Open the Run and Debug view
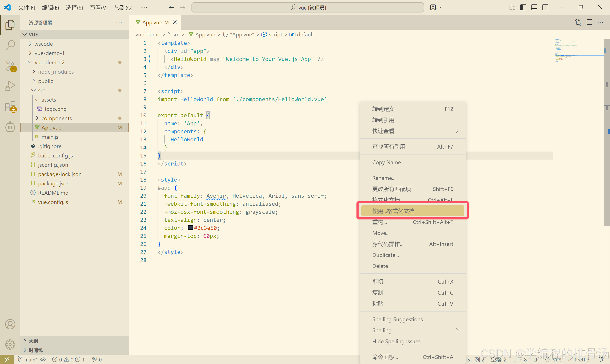Viewport: 610px width, 364px height. coord(10,86)
